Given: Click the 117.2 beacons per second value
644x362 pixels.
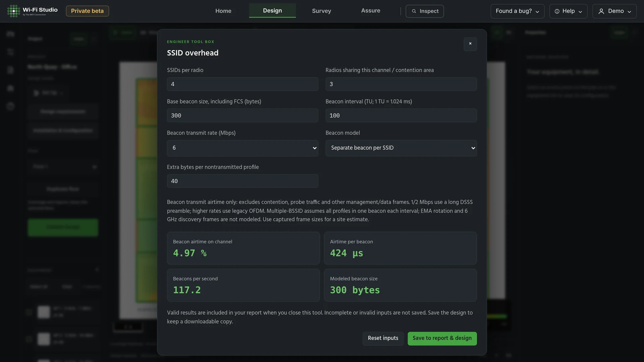Looking at the screenshot, I should point(187,290).
